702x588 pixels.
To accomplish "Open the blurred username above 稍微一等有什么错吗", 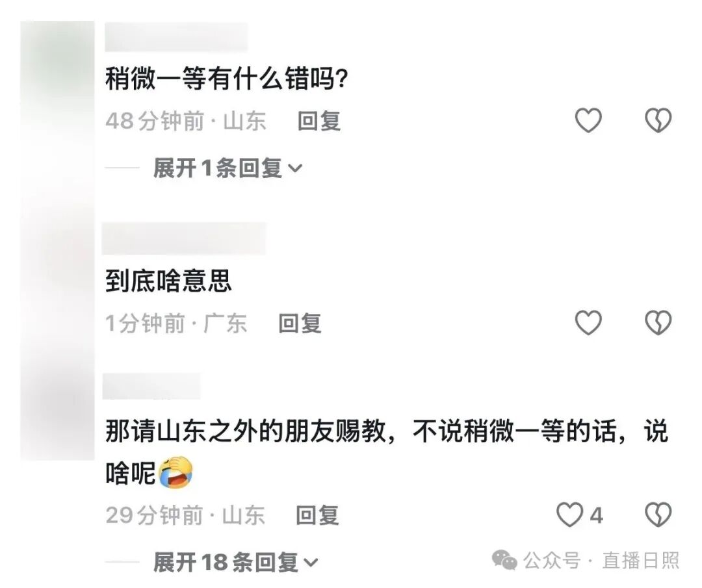I will click(176, 37).
